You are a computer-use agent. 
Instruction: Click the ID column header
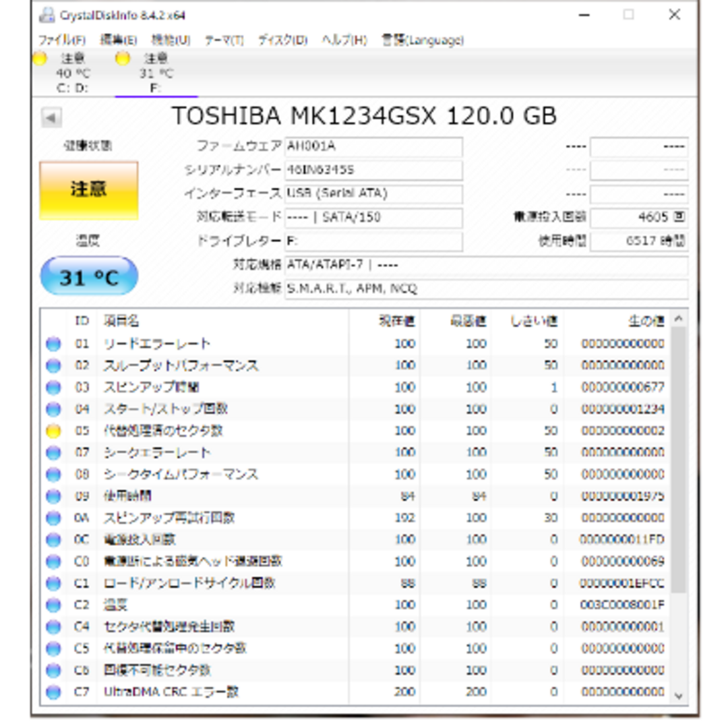(82, 320)
